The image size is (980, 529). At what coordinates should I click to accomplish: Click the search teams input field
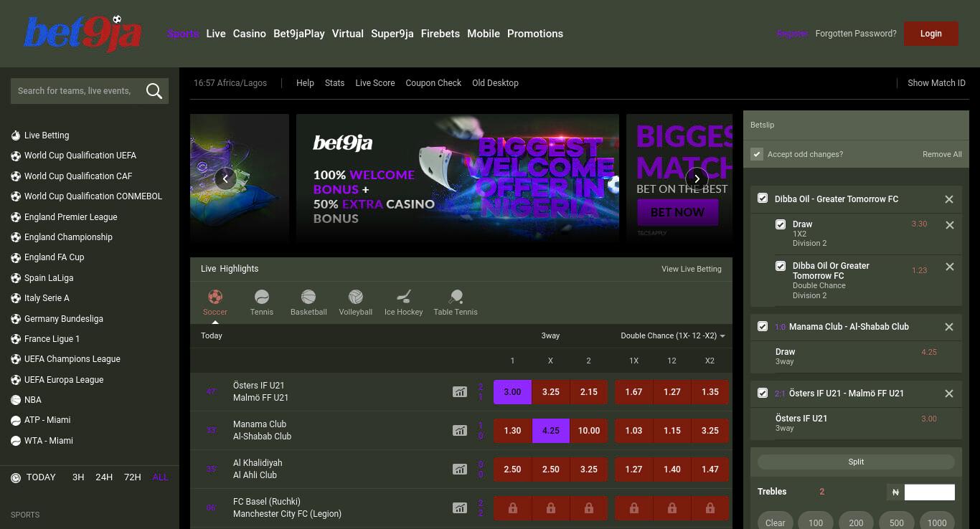coord(75,91)
